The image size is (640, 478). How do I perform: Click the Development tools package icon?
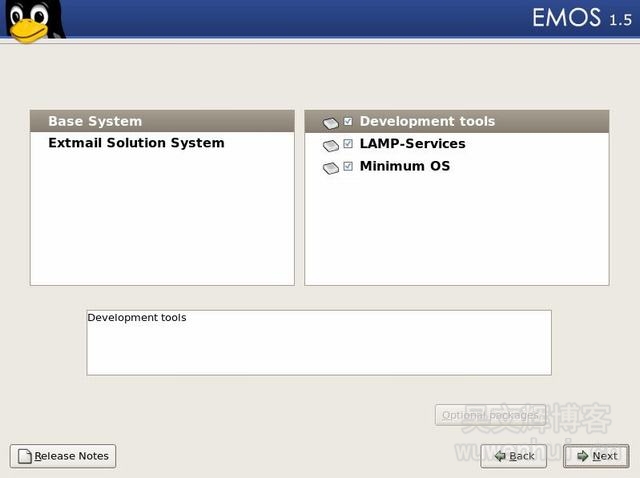(331, 123)
